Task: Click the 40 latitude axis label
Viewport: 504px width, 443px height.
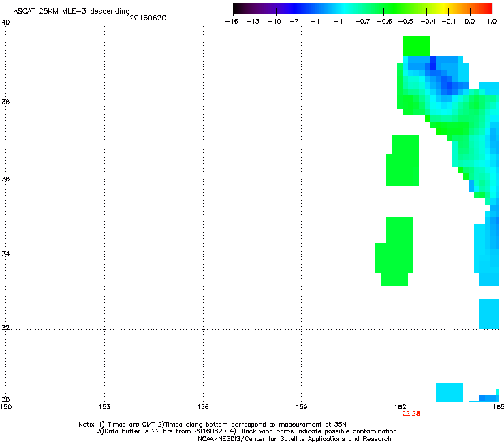Action: (x=6, y=22)
